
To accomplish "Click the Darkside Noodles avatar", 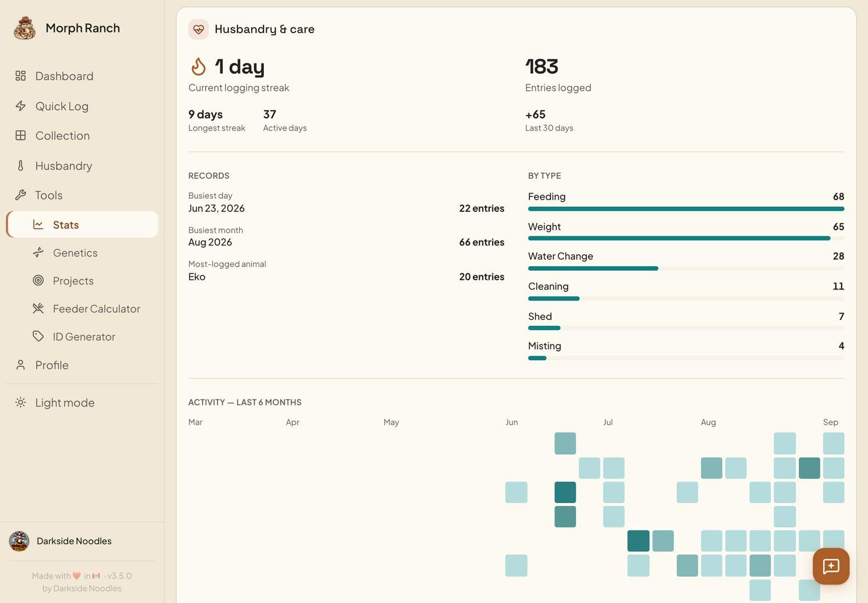I will coord(19,541).
